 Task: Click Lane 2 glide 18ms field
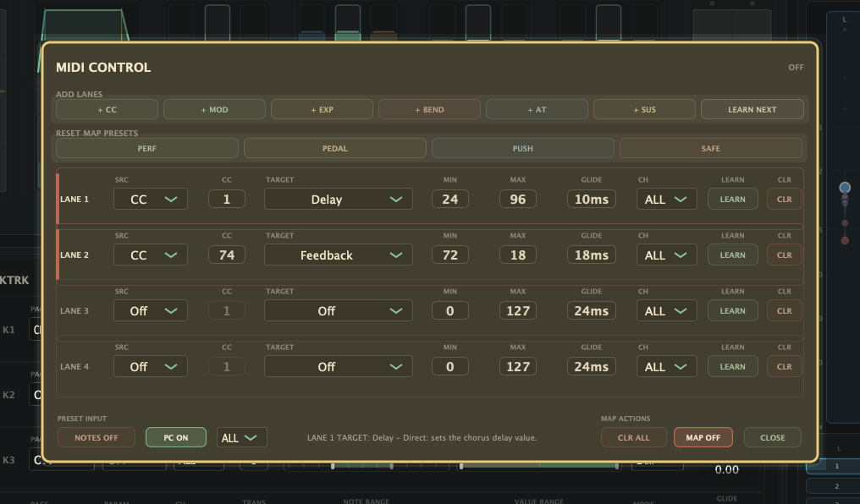(591, 255)
